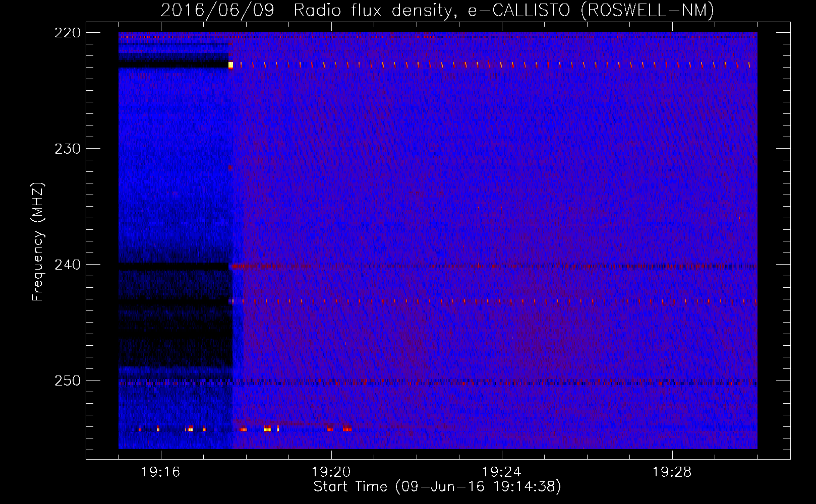Click the '250' frequency tick label
816x504 pixels.
pos(68,381)
